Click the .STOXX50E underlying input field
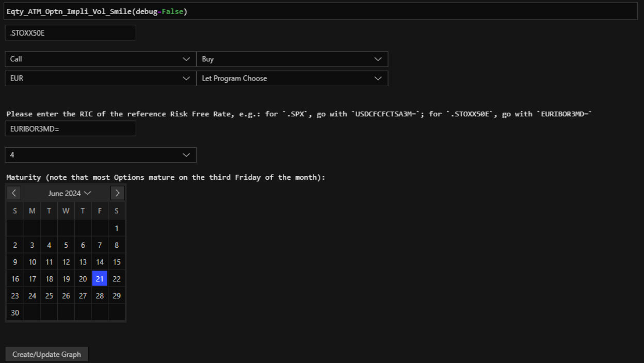 tap(71, 33)
